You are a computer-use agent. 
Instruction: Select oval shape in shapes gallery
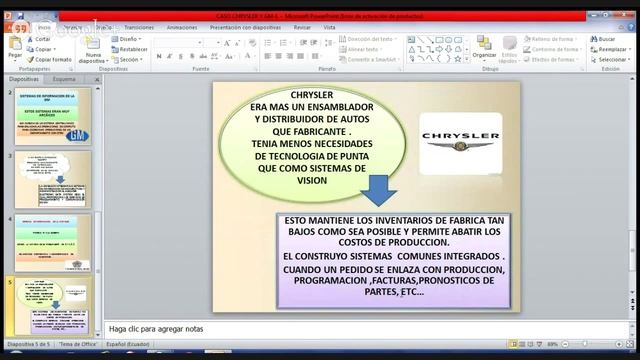click(449, 40)
